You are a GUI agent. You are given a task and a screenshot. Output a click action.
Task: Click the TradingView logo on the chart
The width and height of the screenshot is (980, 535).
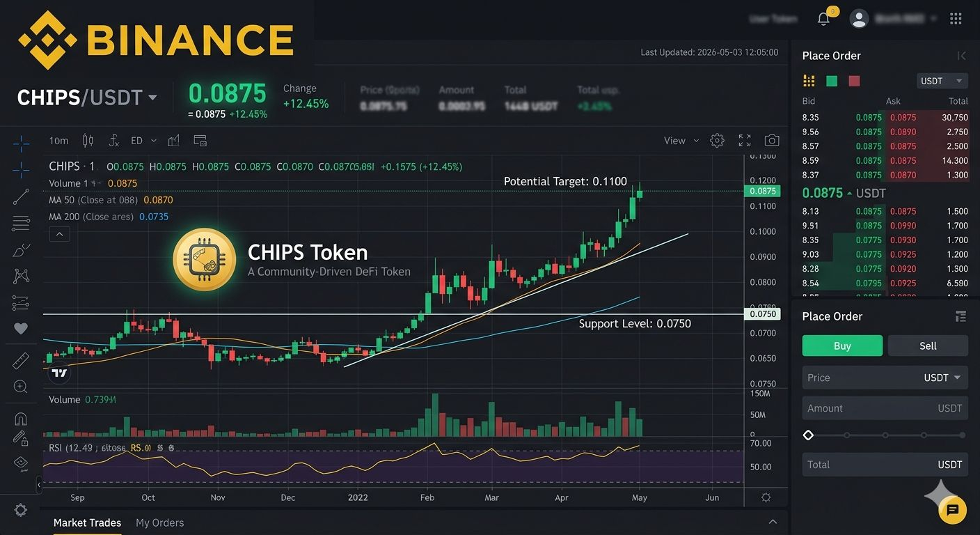[x=60, y=373]
